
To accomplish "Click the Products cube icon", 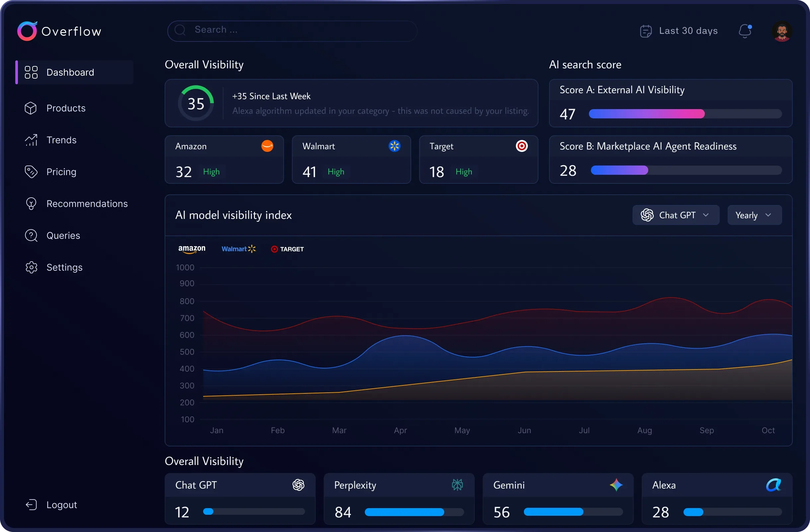I will 31,108.
